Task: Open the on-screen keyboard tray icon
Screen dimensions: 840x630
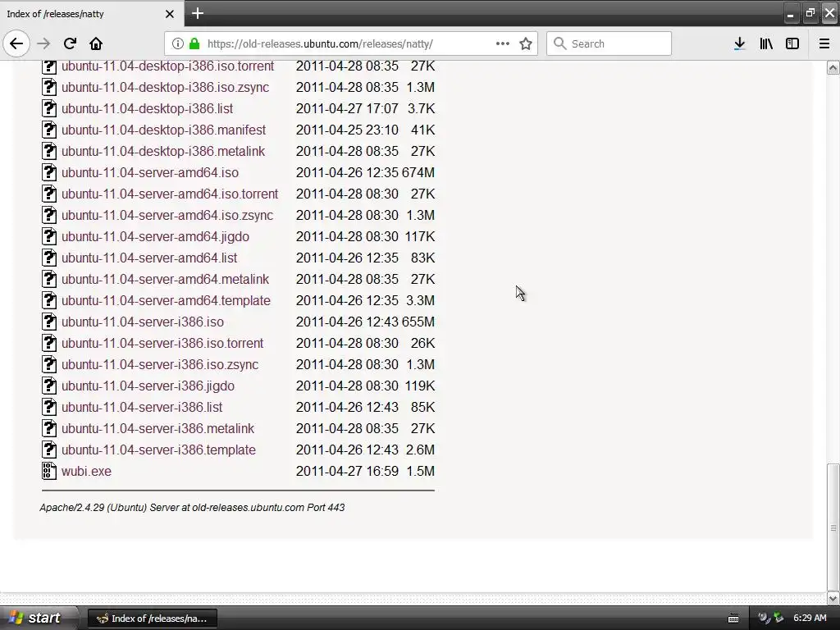Action: [733, 619]
